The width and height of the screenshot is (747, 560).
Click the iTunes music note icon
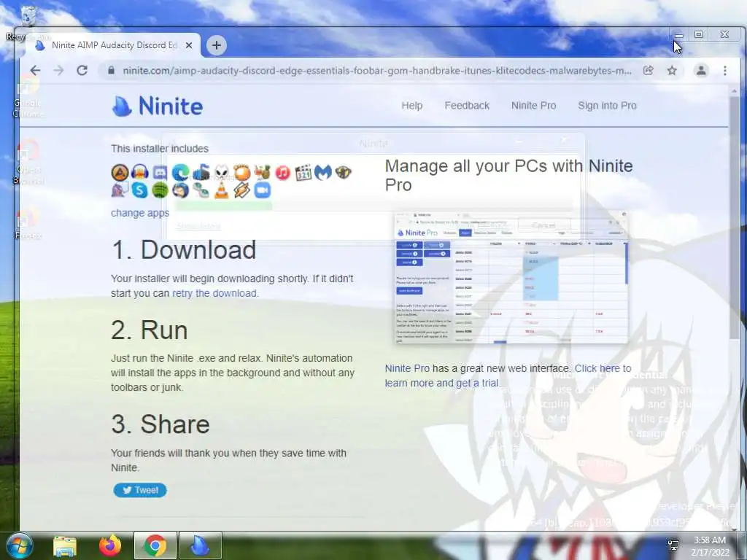[x=282, y=172]
